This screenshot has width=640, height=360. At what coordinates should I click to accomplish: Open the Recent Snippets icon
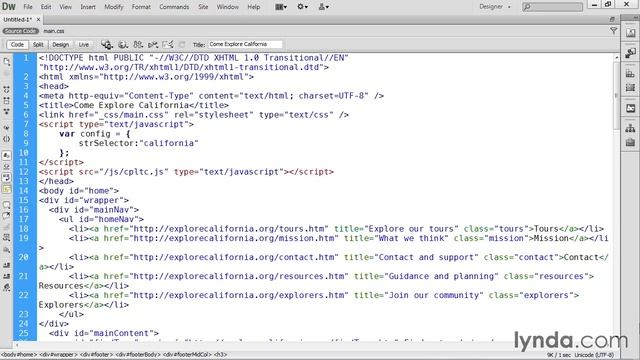coord(7,238)
